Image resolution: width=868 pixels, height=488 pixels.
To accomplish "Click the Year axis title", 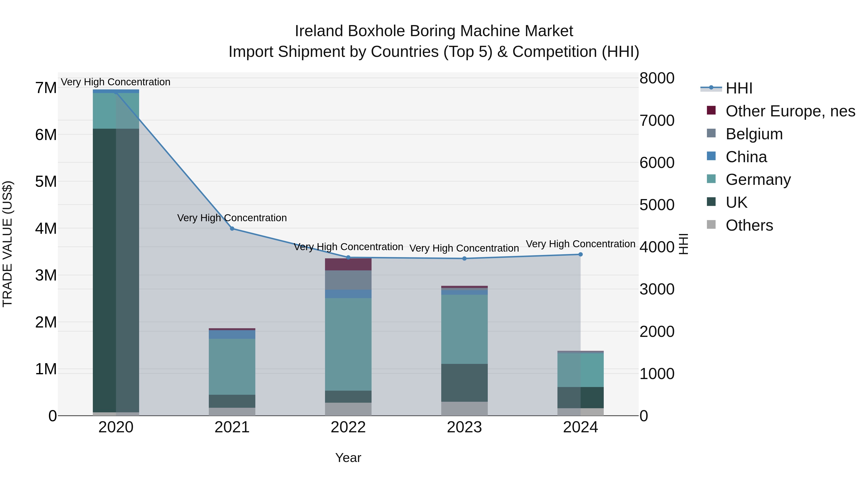I will click(348, 458).
